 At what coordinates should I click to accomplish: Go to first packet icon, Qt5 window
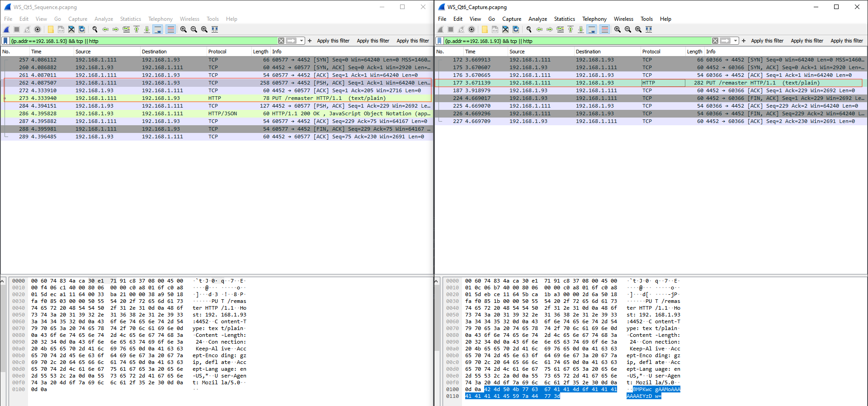pos(137,29)
